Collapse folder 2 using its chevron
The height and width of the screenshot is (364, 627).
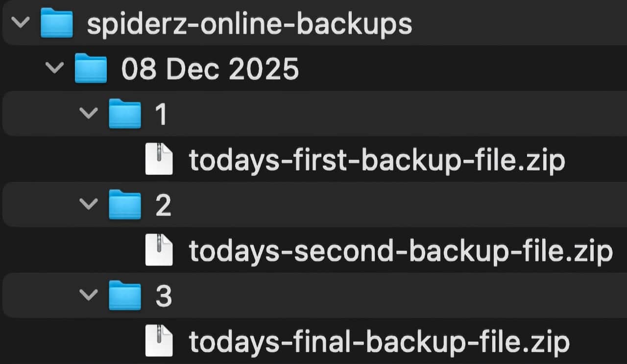(x=89, y=205)
